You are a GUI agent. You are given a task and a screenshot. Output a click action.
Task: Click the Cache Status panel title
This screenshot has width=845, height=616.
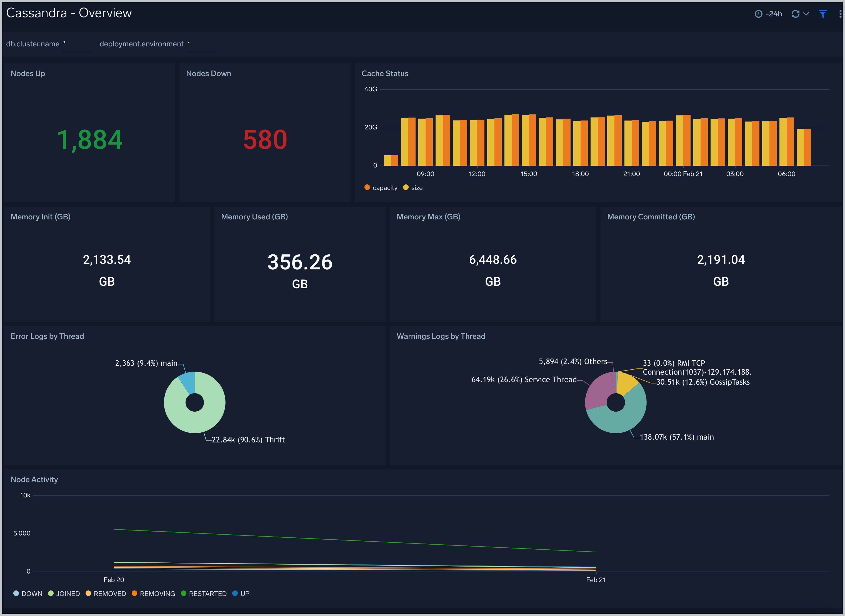(x=385, y=73)
